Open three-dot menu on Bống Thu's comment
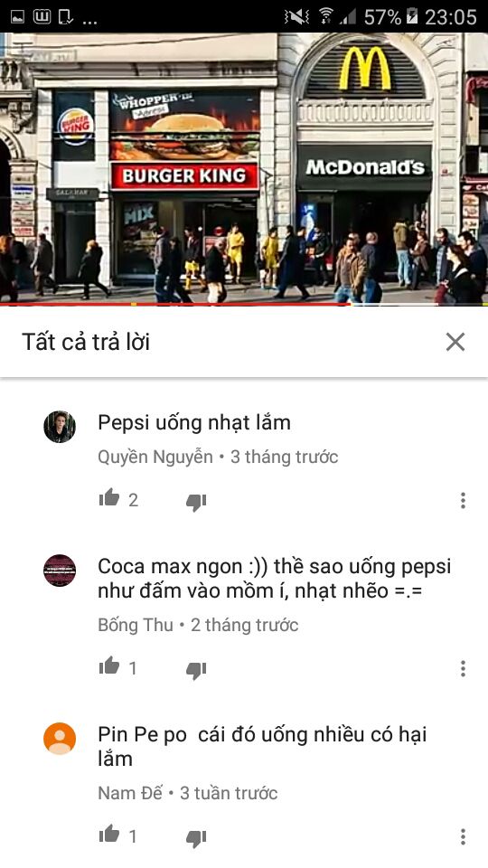The width and height of the screenshot is (488, 868). coord(463,669)
